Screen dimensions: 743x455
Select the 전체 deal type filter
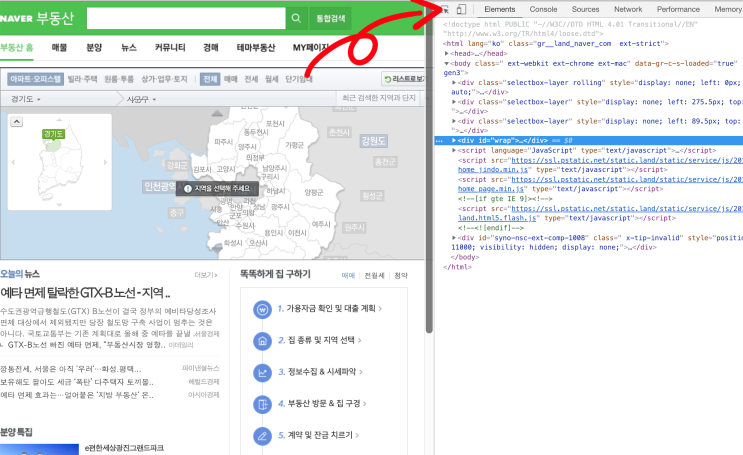[x=210, y=79]
